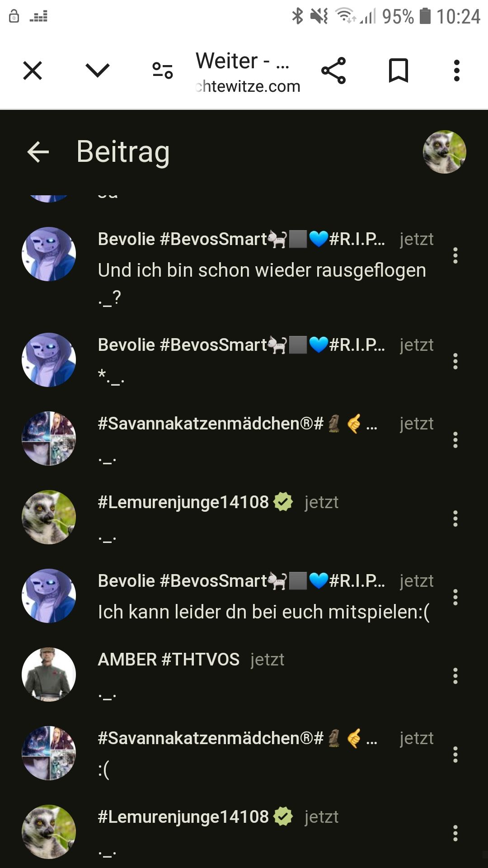The height and width of the screenshot is (868, 488).
Task: Tap Bevolie's skeleton avatar on 'rausgeflogen' comment
Action: pyautogui.click(x=49, y=254)
